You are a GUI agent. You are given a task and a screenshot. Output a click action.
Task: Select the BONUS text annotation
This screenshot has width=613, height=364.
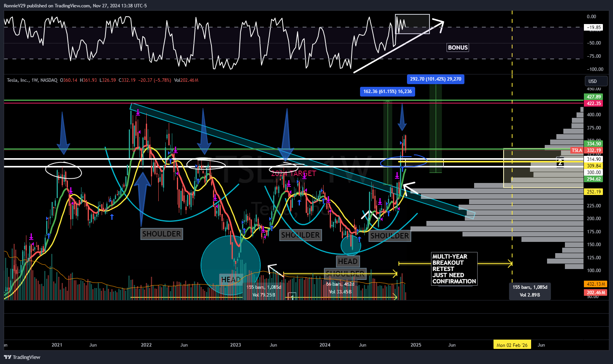pos(458,48)
